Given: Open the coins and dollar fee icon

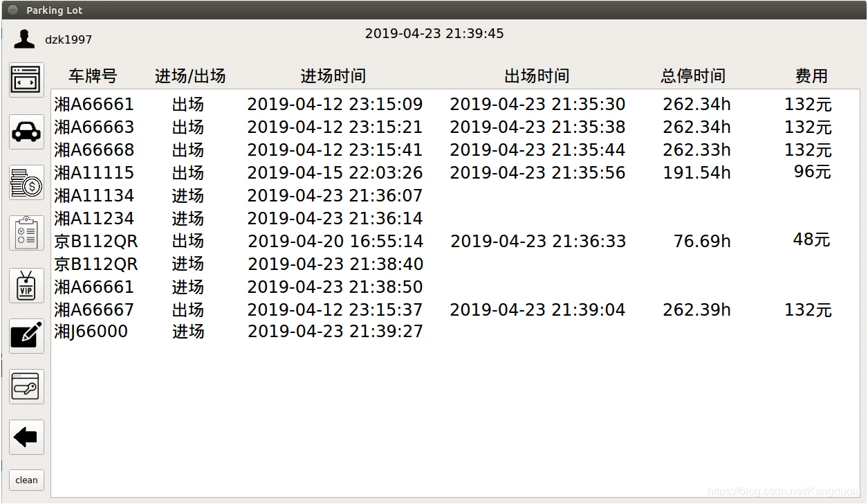Looking at the screenshot, I should click(x=26, y=182).
